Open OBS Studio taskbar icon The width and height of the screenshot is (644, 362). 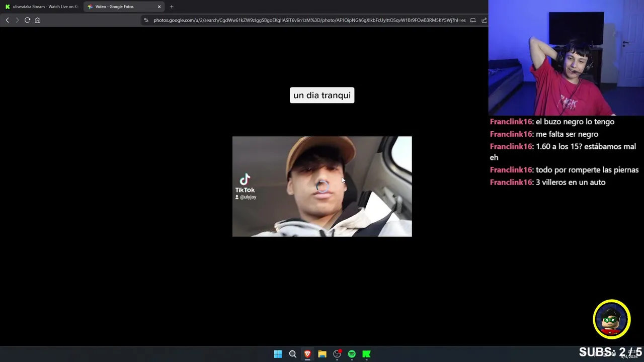[x=337, y=354]
